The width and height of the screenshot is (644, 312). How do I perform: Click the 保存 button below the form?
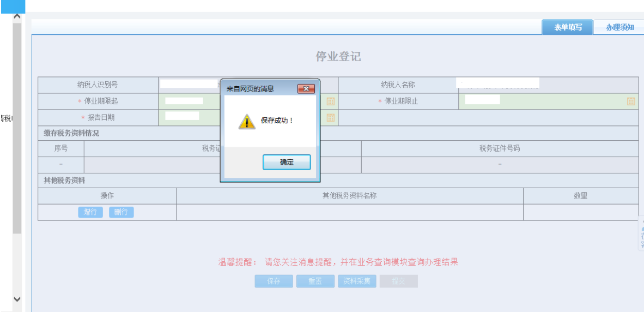tap(274, 281)
